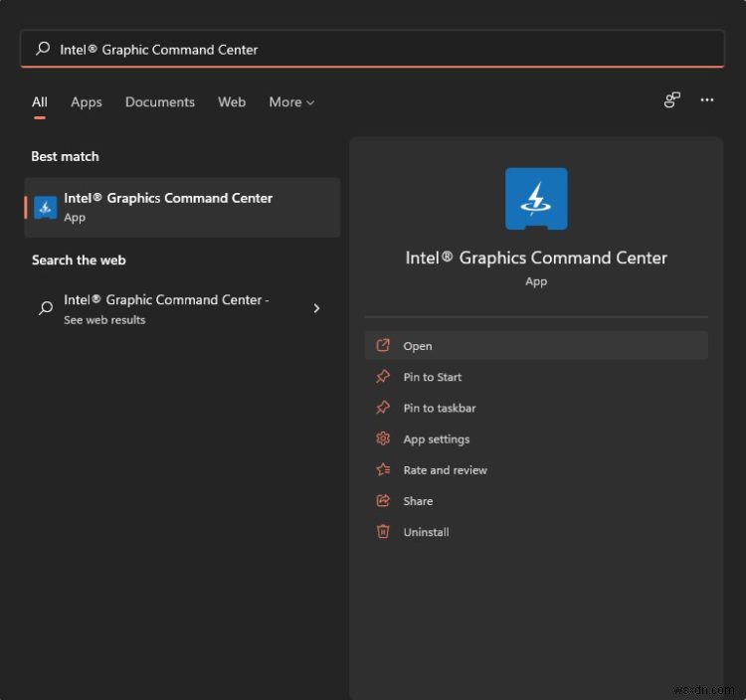Click the small Intel Graphics app icon in results
The width and height of the screenshot is (746, 700).
[x=46, y=208]
